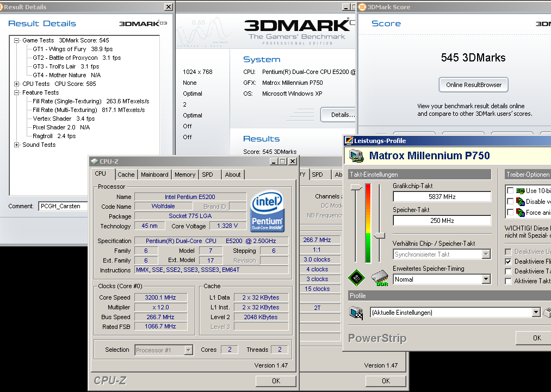Click the Rated FSB 1066.7 MHz value

(160, 326)
